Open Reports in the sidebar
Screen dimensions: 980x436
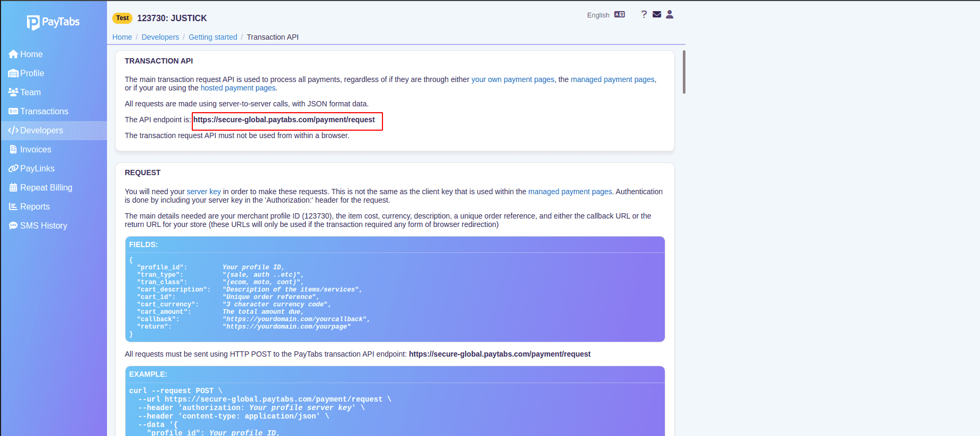click(54, 206)
